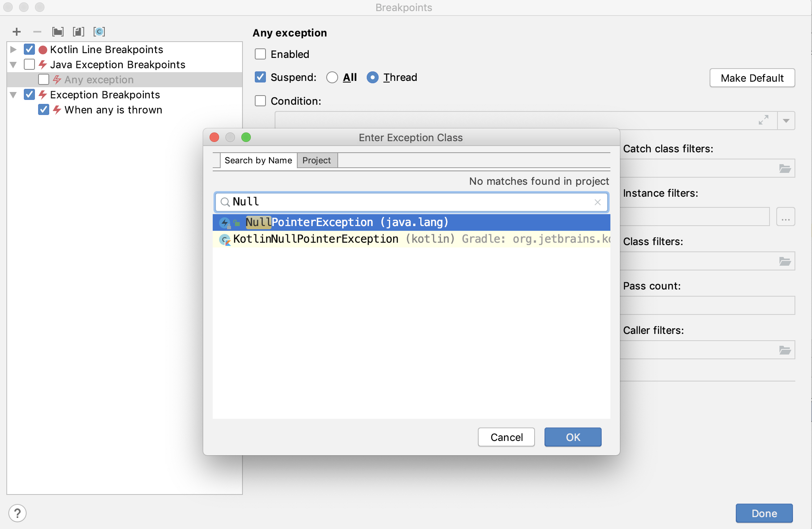Enable the Condition checkbox
The height and width of the screenshot is (529, 812).
[x=260, y=100]
